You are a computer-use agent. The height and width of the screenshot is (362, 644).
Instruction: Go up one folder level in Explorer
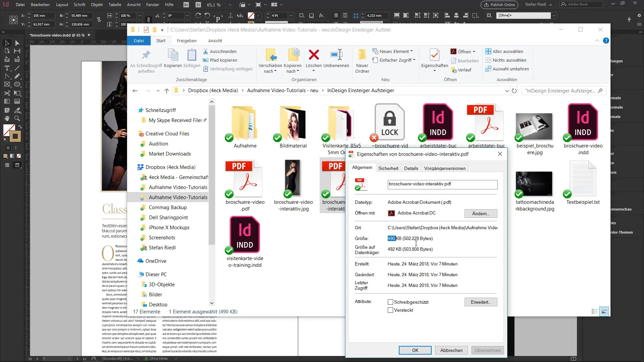click(167, 90)
